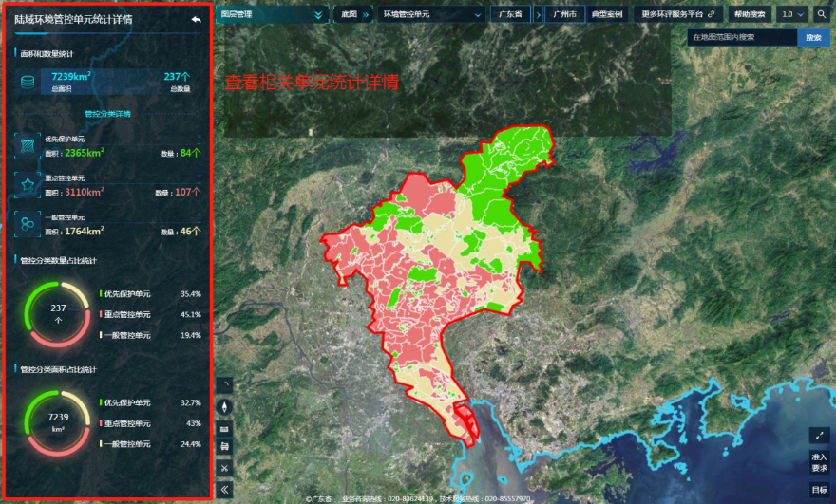Click the scissors clip tool icon
This screenshot has width=836, height=504.
(x=225, y=468)
